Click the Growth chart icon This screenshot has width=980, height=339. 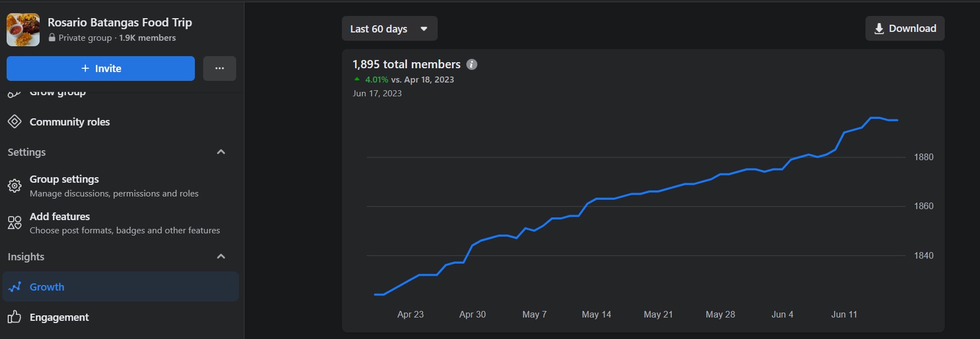coord(15,287)
